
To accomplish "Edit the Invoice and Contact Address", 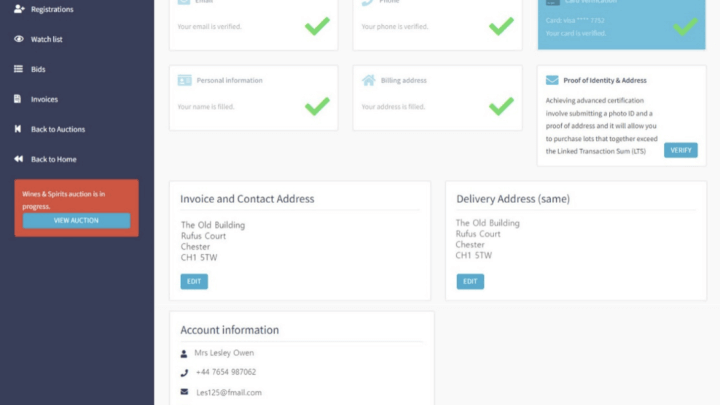I will [194, 282].
